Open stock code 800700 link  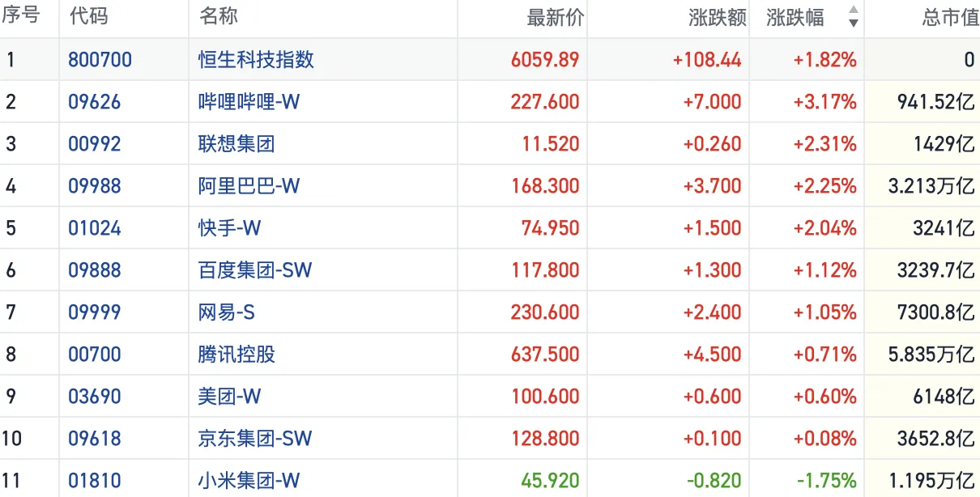pyautogui.click(x=100, y=59)
